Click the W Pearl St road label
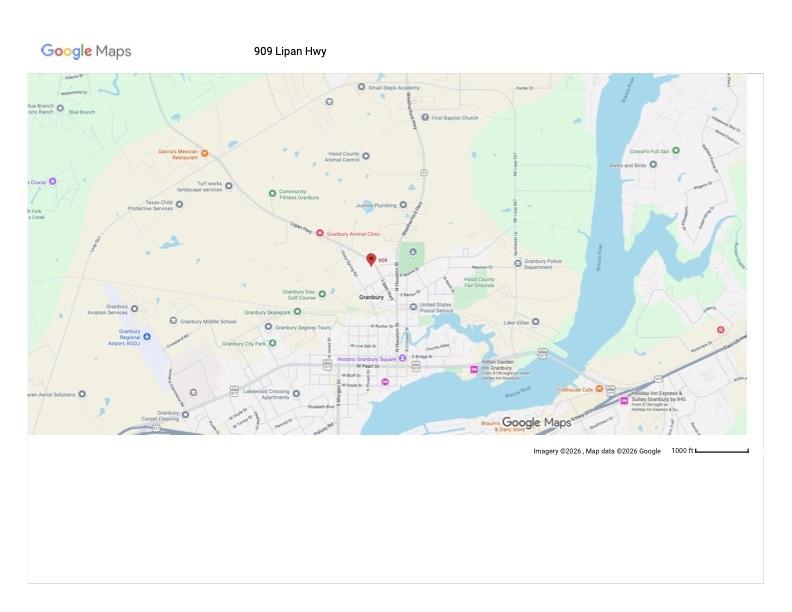This screenshot has height=612, width=792. [x=368, y=366]
